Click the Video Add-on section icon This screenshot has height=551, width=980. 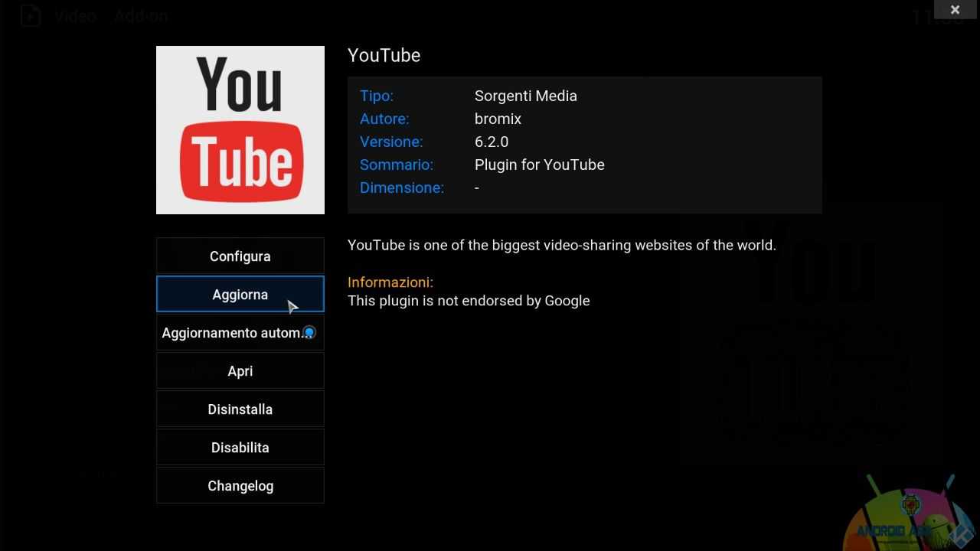point(30,15)
